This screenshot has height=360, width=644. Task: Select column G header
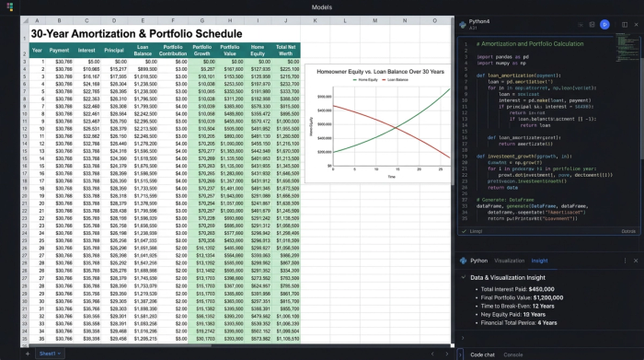pos(201,20)
